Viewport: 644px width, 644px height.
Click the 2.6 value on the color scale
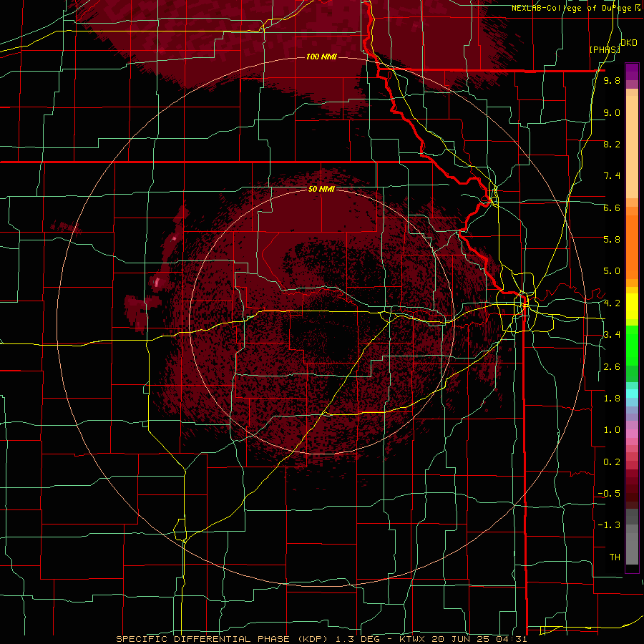pyautogui.click(x=612, y=367)
